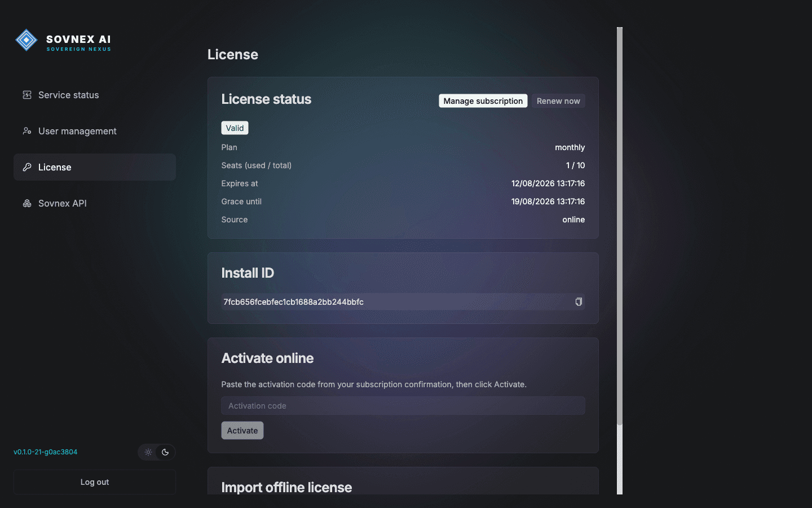Screen dimensions: 812x508
Task: Switch to dark theme moon icon
Action: tap(165, 452)
